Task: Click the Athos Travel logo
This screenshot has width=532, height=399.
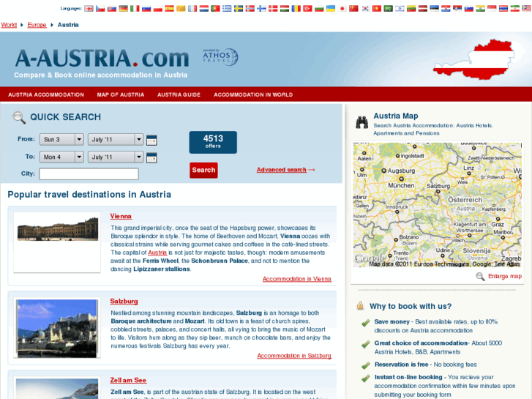Action: (x=220, y=56)
